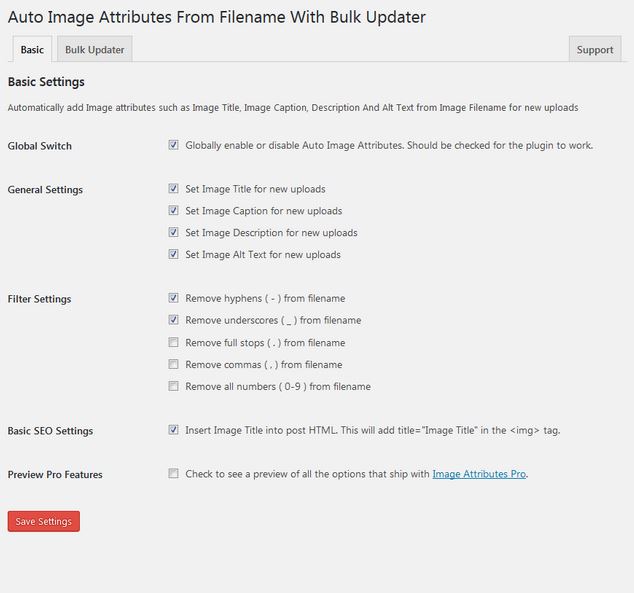This screenshot has height=593, width=634.
Task: Click the red Save Settings button
Action: pos(44,521)
